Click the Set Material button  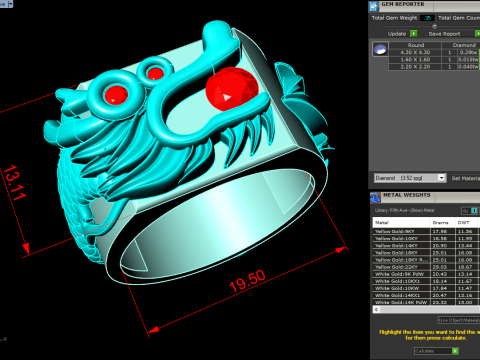(x=465, y=178)
